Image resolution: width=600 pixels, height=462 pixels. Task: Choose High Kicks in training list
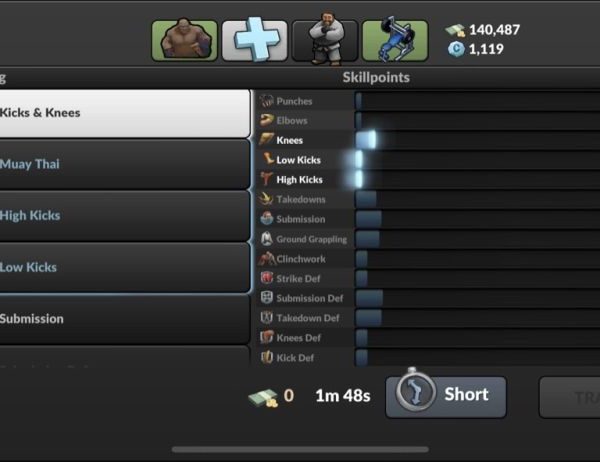tap(125, 216)
